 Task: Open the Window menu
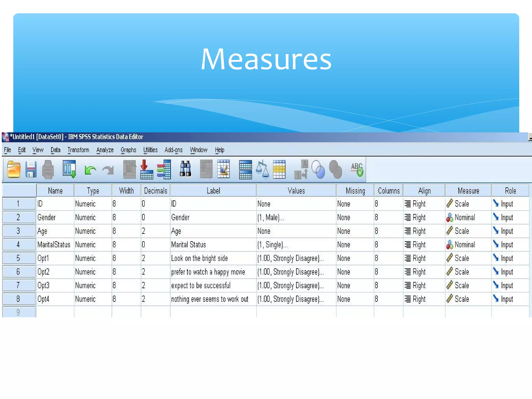tap(199, 150)
